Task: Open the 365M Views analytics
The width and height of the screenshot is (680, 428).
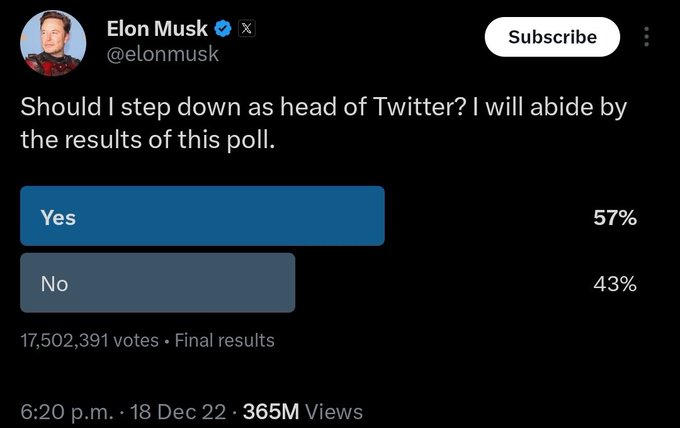Action: [x=303, y=412]
